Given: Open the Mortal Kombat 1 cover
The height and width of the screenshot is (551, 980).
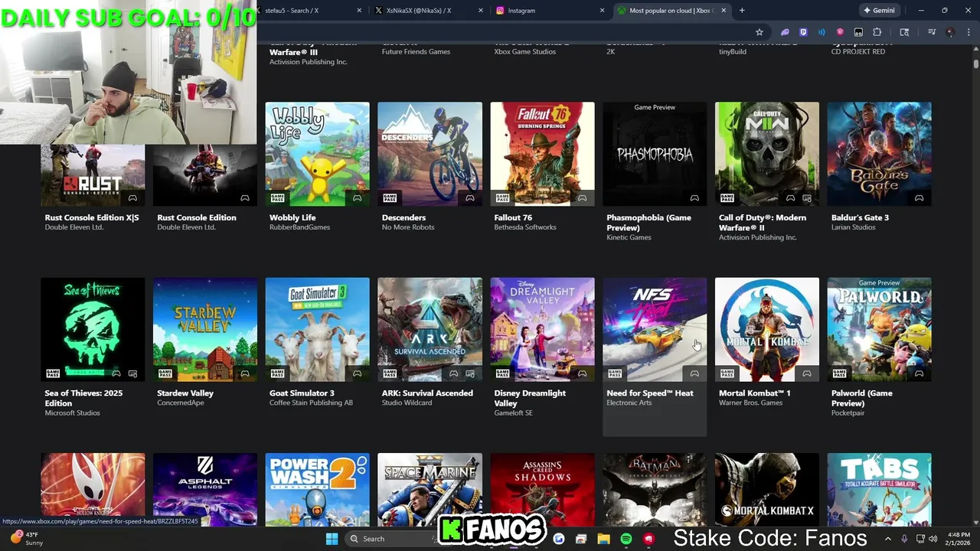Looking at the screenshot, I should [767, 329].
